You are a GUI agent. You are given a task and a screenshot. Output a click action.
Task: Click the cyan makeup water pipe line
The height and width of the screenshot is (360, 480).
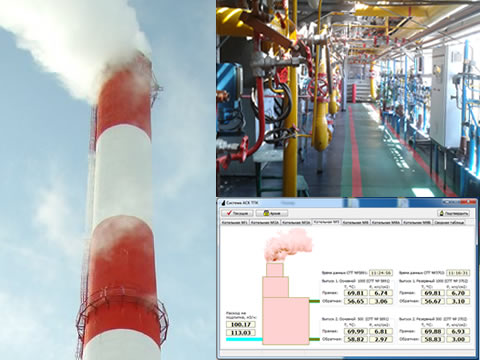pos(244,339)
